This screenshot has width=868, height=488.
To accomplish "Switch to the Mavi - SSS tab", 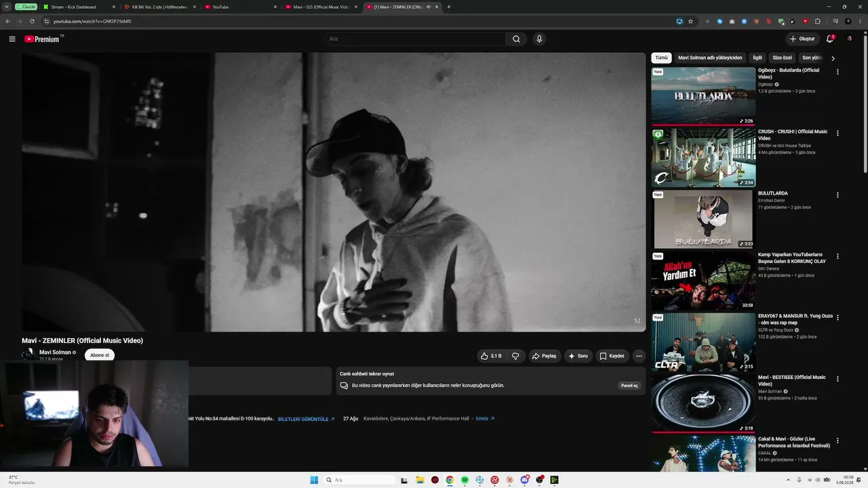I will [321, 7].
